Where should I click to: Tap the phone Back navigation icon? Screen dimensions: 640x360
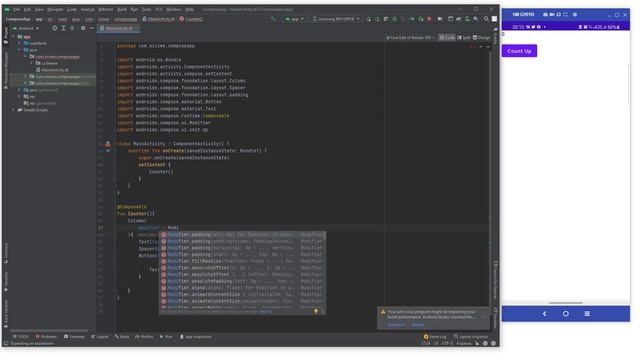544,314
